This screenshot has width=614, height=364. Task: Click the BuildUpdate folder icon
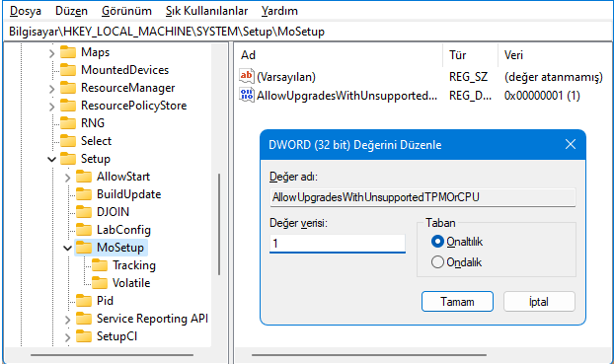tap(84, 194)
